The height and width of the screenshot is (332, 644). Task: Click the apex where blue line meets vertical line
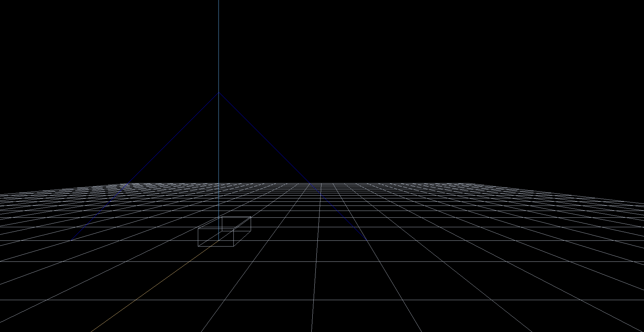click(219, 92)
